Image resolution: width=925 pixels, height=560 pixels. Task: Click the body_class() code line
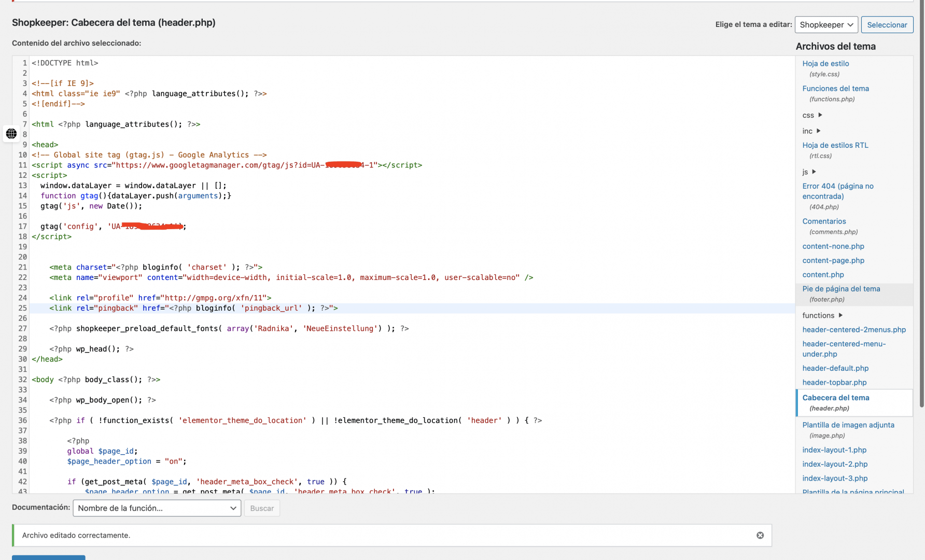click(96, 380)
